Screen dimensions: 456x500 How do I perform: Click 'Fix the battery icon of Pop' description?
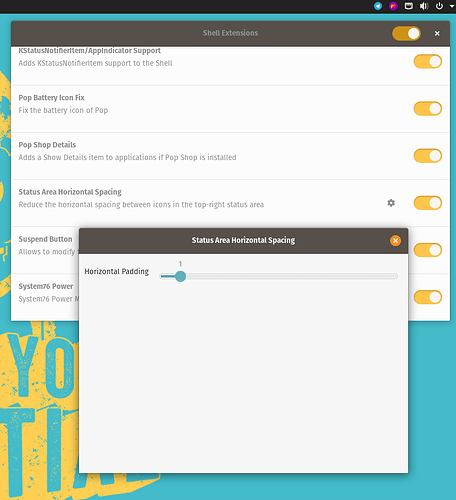(x=63, y=110)
